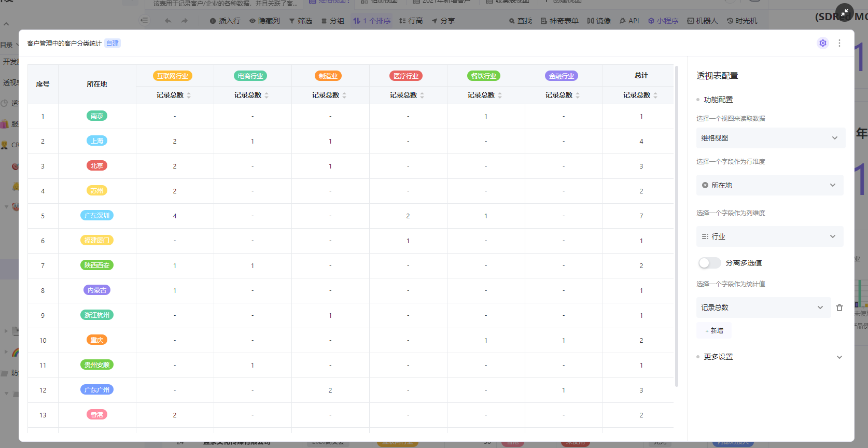The width and height of the screenshot is (868, 448).
Task: Open 筛选 filter in the toolbar
Action: click(300, 21)
